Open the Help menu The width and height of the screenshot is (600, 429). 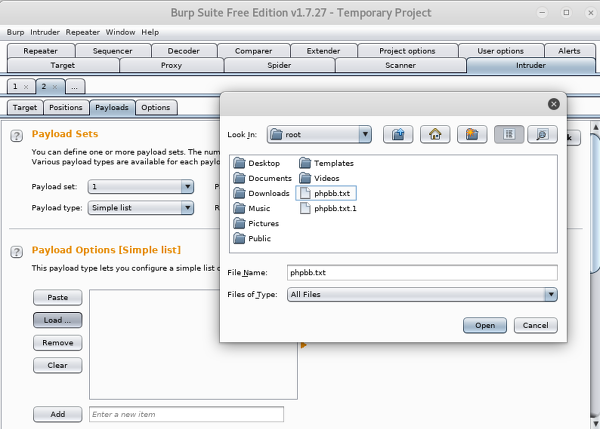[x=150, y=32]
